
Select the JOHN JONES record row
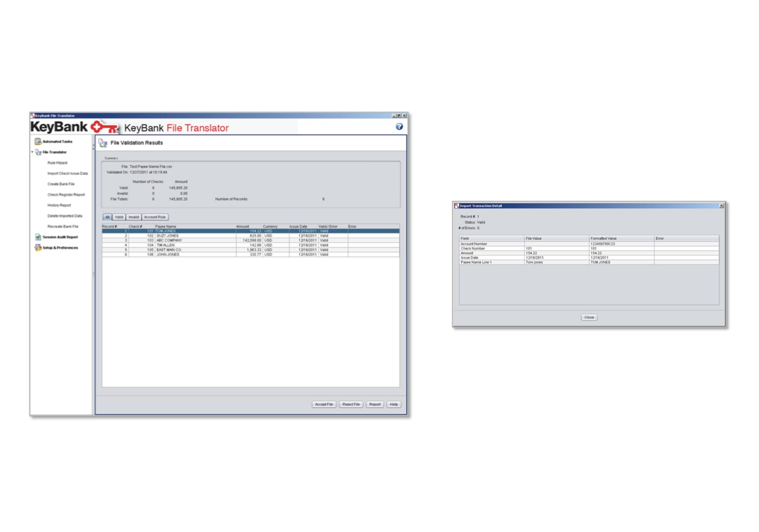[250, 254]
